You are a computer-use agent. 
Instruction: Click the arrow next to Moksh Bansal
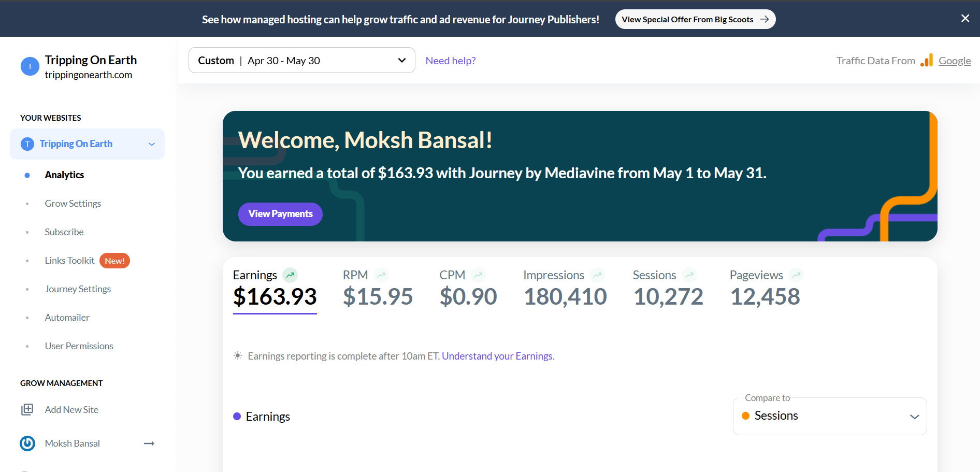(149, 444)
